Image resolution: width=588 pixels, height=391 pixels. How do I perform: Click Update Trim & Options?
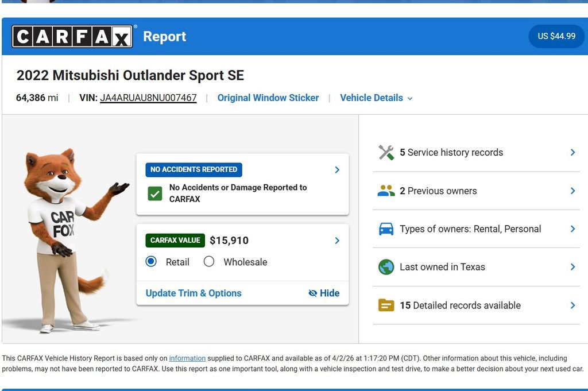coord(192,293)
